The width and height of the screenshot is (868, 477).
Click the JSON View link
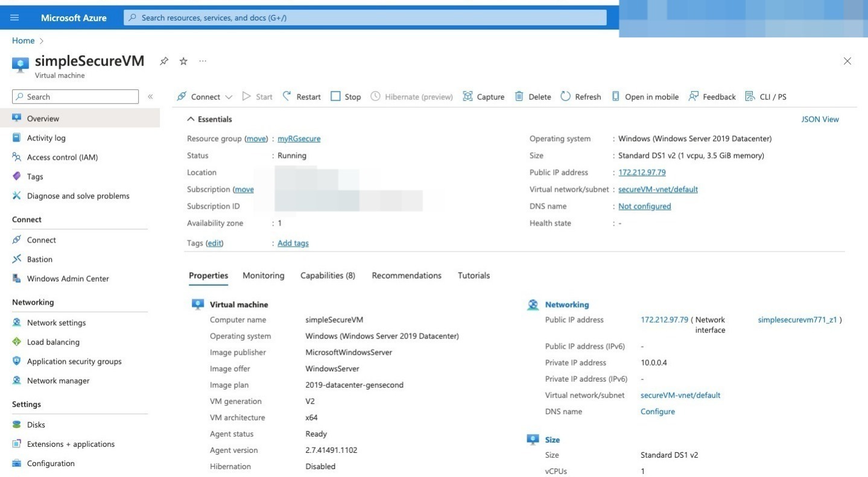click(820, 119)
